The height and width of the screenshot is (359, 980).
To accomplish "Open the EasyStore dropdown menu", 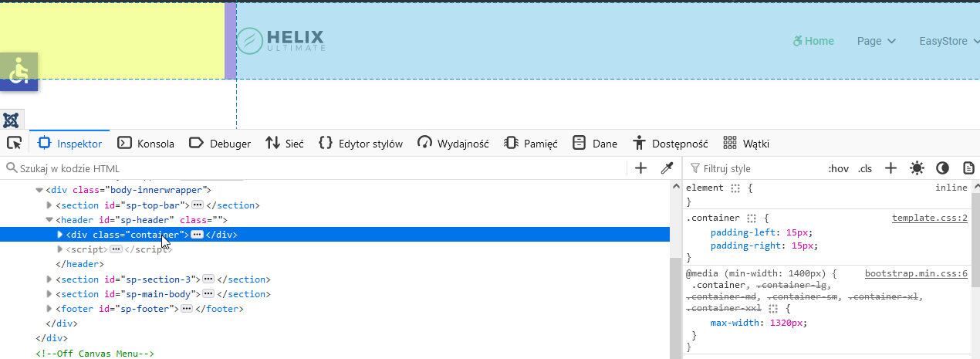I will pos(949,41).
